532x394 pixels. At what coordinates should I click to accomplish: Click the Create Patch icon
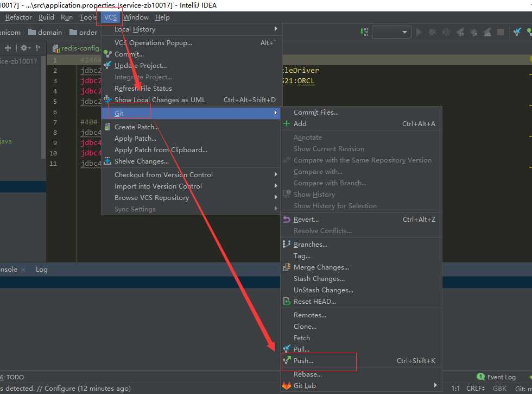(x=107, y=127)
